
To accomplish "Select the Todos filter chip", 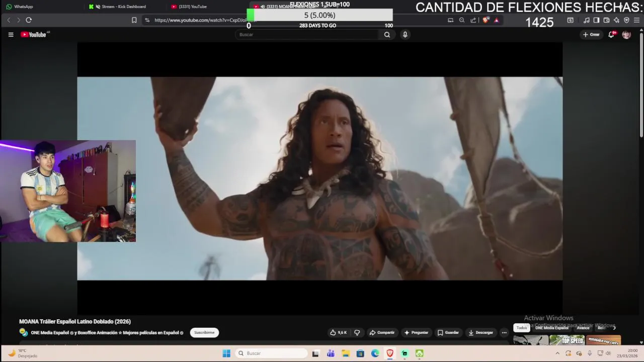I will coord(522,328).
